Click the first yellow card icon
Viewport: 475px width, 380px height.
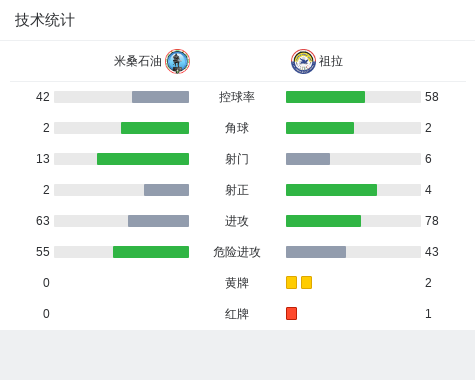click(x=291, y=282)
